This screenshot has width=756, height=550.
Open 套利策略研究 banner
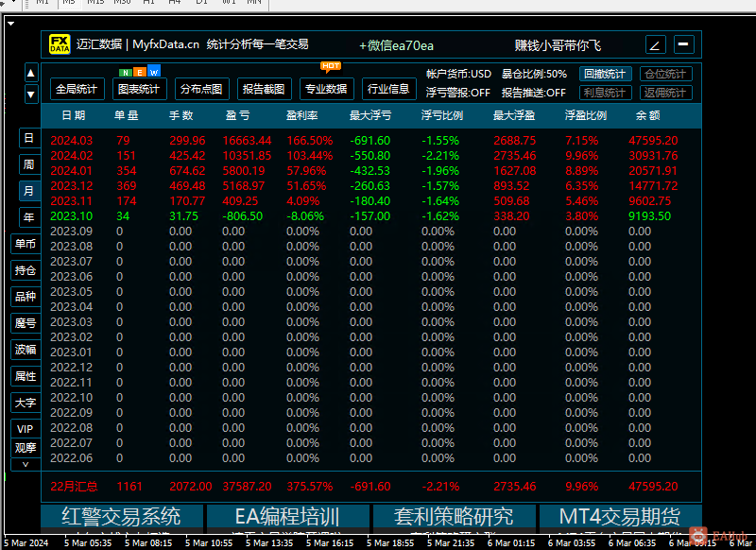(x=455, y=516)
